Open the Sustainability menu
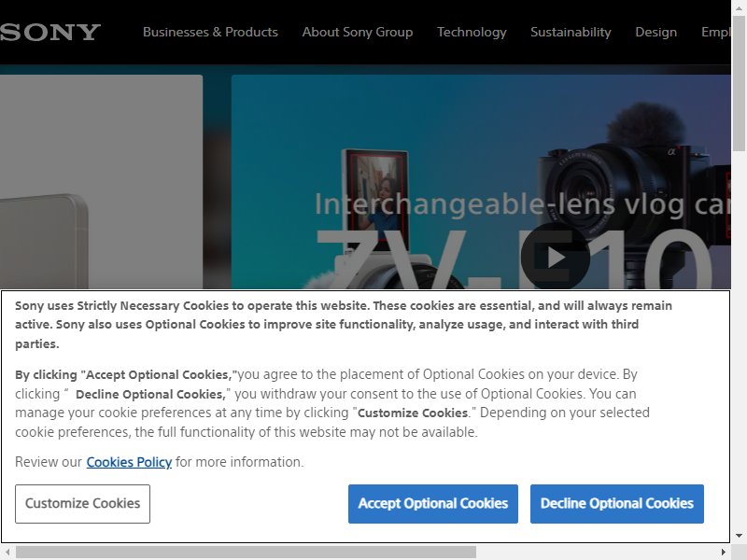This screenshot has height=560, width=747. [x=571, y=32]
